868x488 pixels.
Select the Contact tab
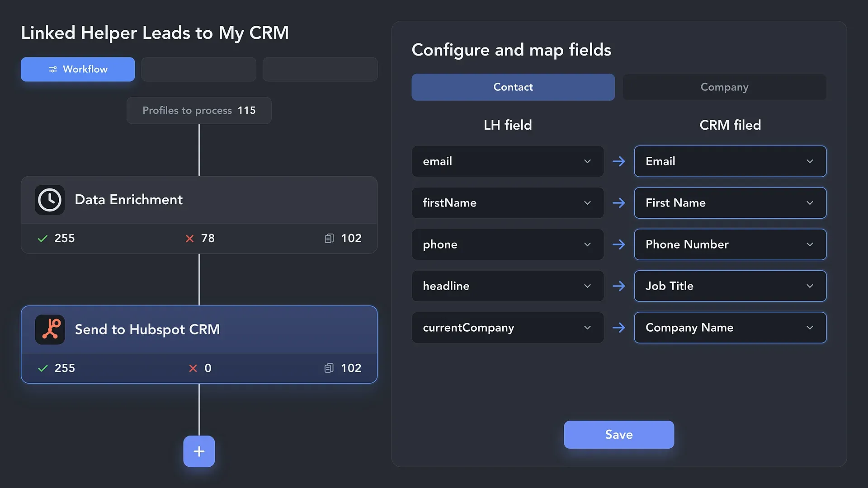[x=513, y=87]
